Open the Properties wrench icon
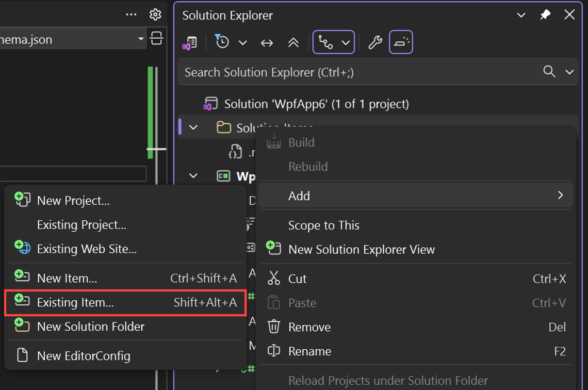The height and width of the screenshot is (390, 588). pyautogui.click(x=375, y=42)
